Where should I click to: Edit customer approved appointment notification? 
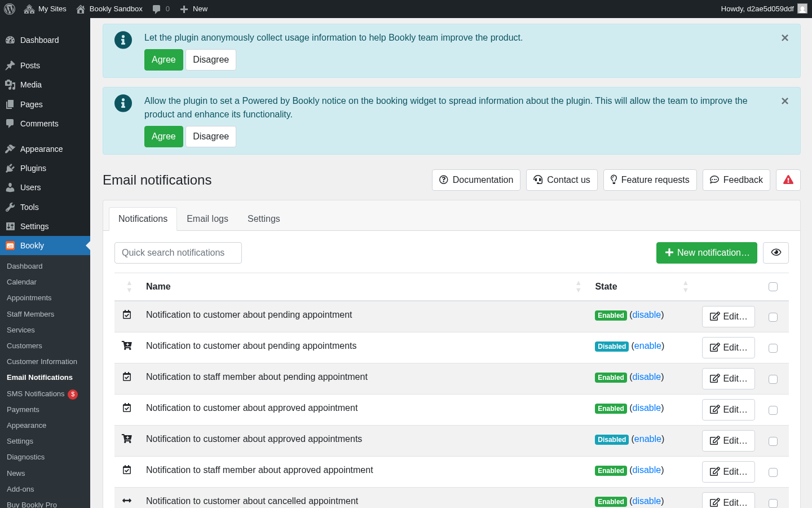pyautogui.click(x=728, y=410)
